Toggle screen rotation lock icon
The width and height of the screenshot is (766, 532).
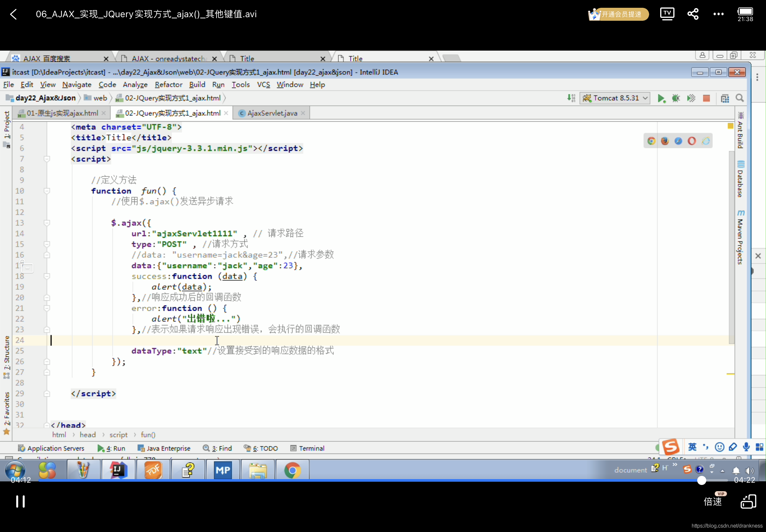748,501
